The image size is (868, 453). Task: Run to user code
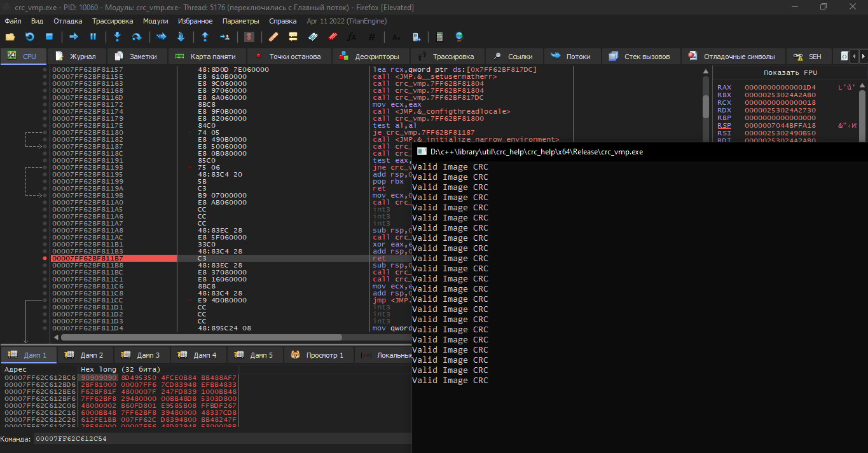[224, 37]
